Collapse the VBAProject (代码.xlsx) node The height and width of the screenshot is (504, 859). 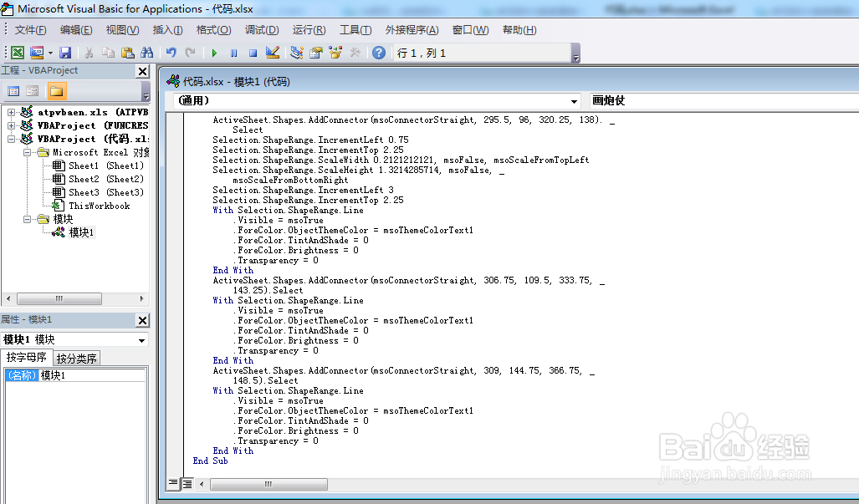coord(11,139)
